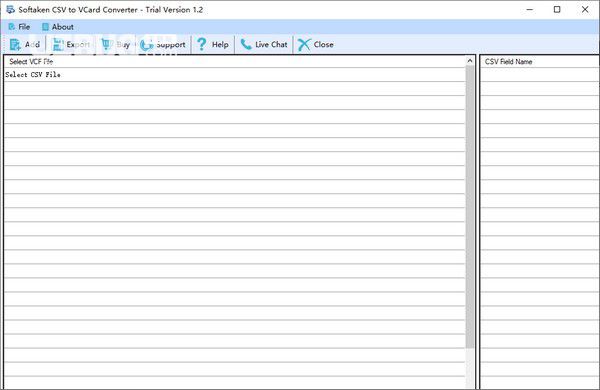Open the About menu
Viewport: 600px width, 390px height.
(58, 27)
